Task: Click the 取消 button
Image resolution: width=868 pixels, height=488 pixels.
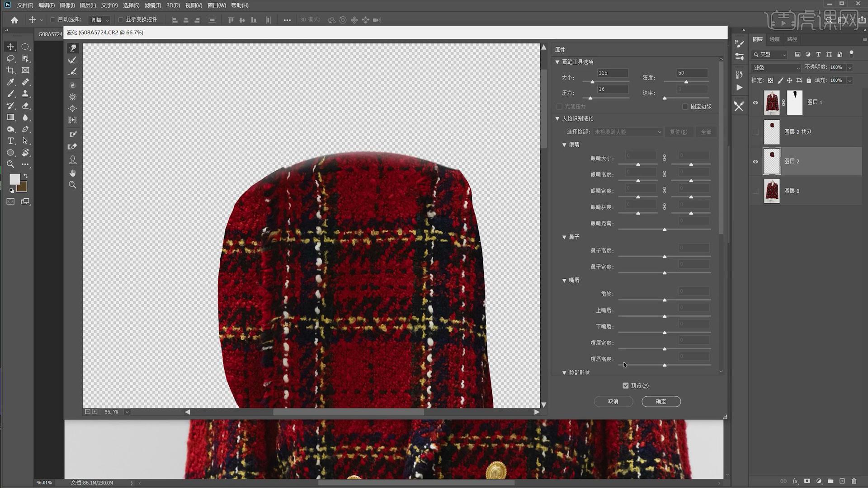Action: pyautogui.click(x=613, y=401)
